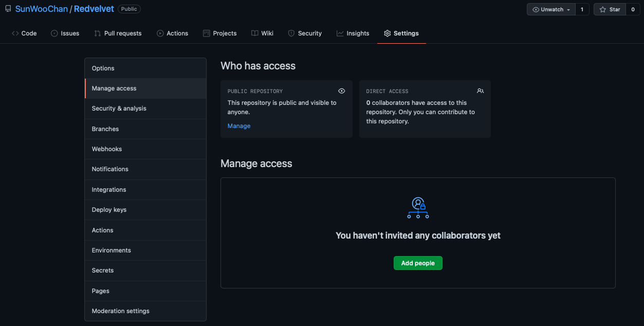Viewport: 644px width, 326px height.
Task: Open Secrets settings
Action: point(145,270)
